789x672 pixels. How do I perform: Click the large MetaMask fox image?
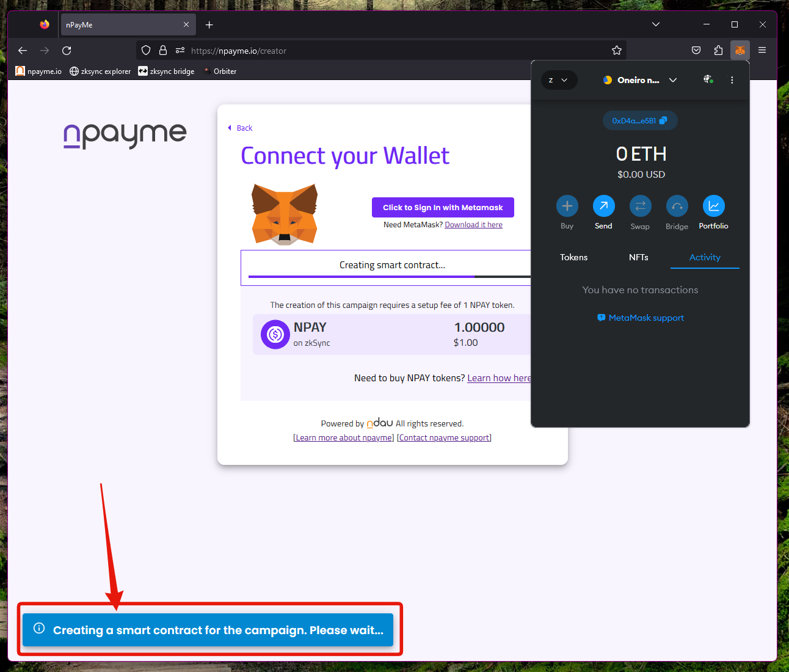285,214
